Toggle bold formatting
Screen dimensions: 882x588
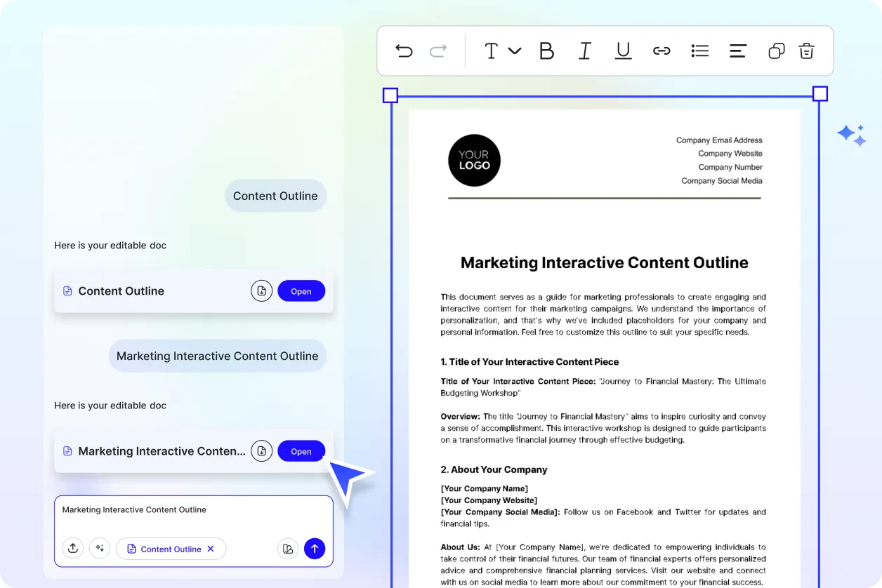[x=547, y=51]
